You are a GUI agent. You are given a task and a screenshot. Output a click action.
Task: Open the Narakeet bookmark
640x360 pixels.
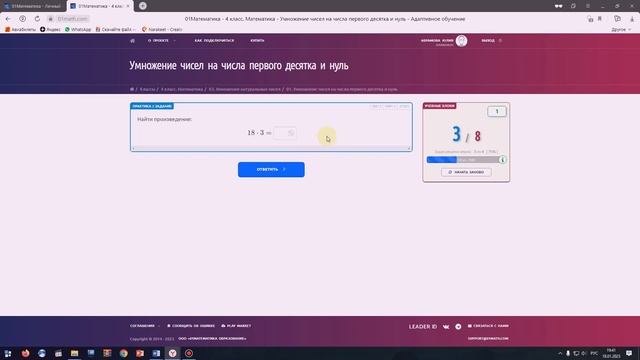point(162,29)
